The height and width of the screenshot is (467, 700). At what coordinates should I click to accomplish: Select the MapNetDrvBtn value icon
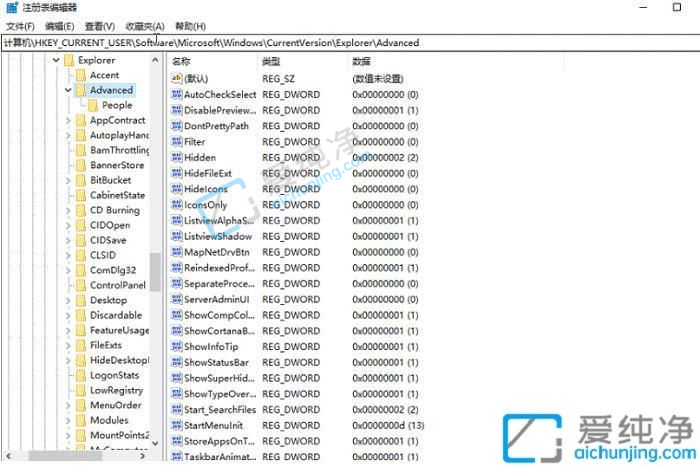(x=177, y=252)
